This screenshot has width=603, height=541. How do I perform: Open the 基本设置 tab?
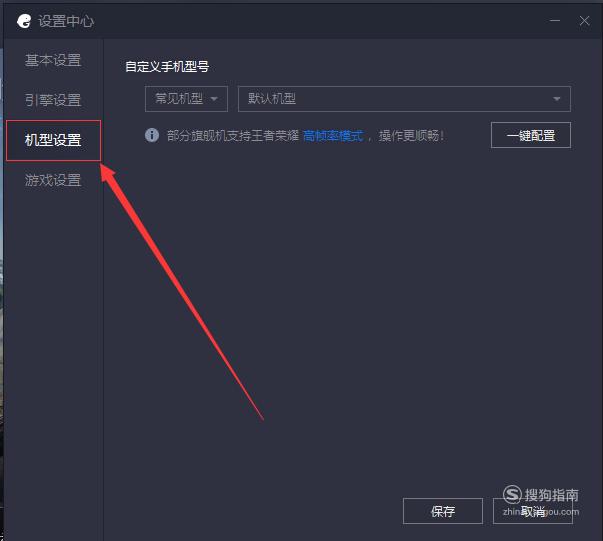pyautogui.click(x=53, y=60)
